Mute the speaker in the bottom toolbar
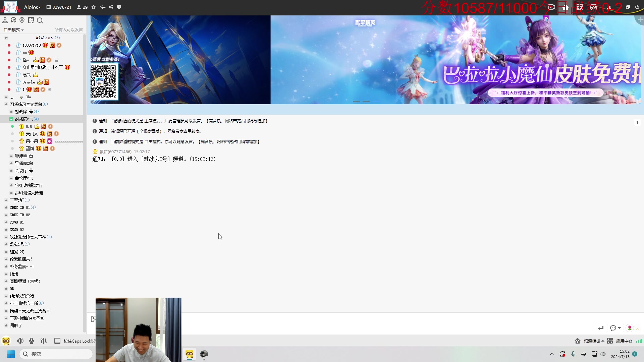The image size is (644, 362). (x=20, y=341)
